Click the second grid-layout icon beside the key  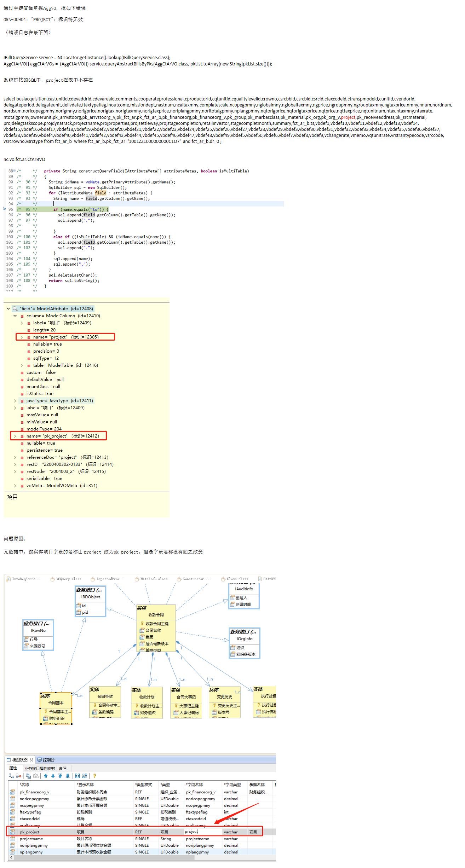[x=85, y=776]
